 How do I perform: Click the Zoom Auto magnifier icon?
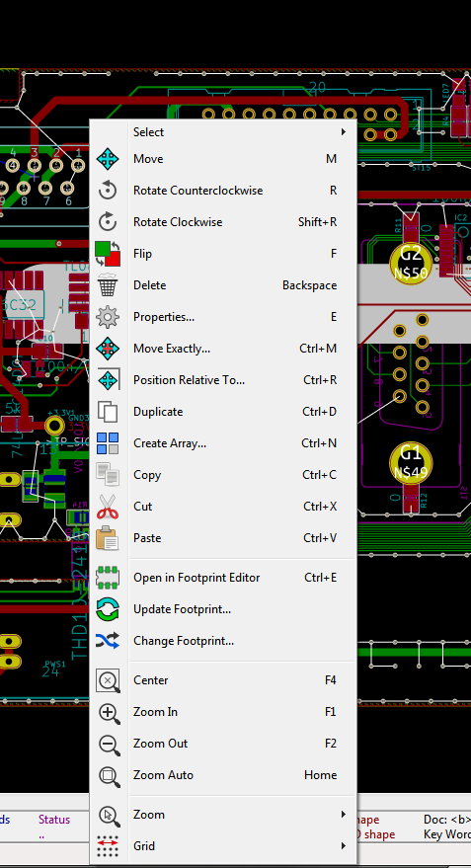pos(109,775)
